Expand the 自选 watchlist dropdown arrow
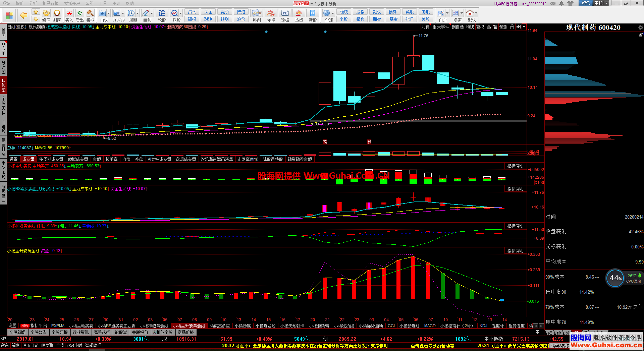The width and height of the screenshot is (644, 351). pyautogui.click(x=109, y=13)
